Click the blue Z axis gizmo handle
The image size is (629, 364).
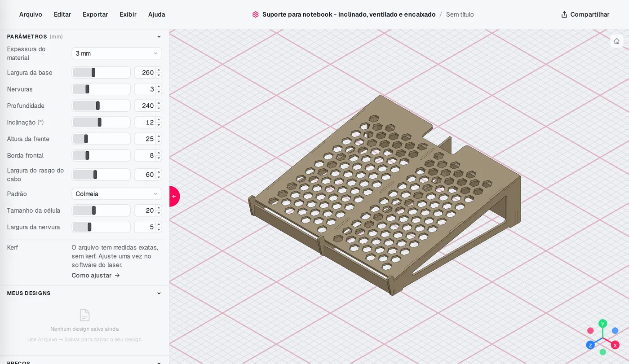coord(590,345)
